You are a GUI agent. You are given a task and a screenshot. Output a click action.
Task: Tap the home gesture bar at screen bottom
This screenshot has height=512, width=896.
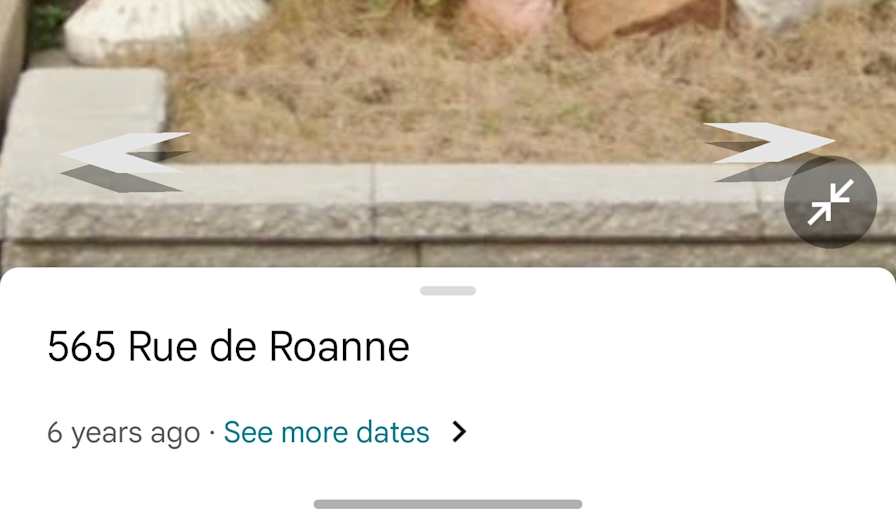[448, 504]
